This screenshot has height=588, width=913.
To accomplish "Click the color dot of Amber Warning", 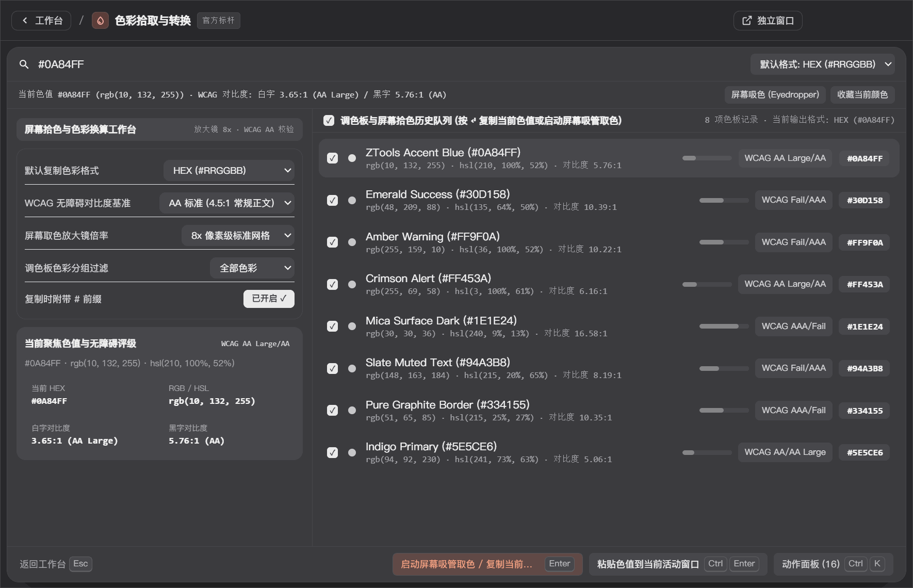I will click(352, 242).
